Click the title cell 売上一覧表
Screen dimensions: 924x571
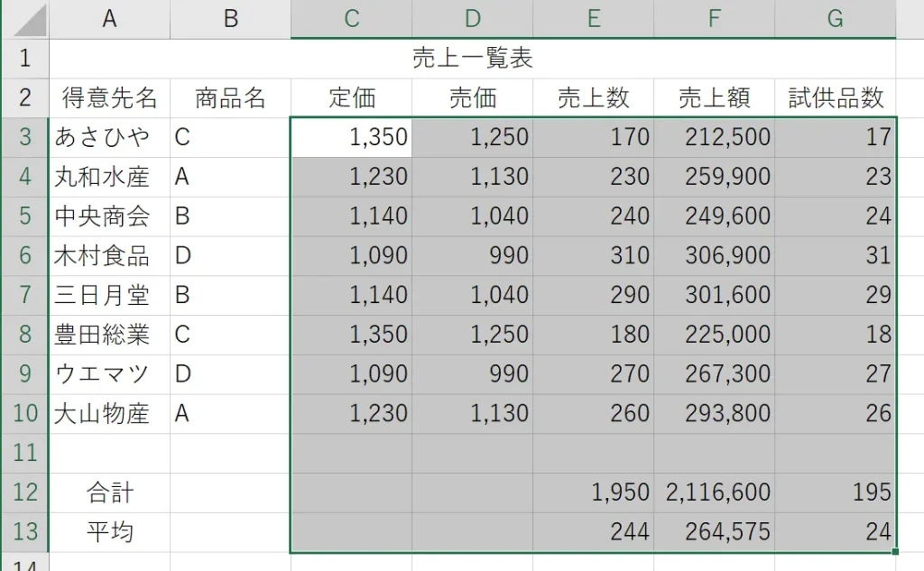[473, 59]
